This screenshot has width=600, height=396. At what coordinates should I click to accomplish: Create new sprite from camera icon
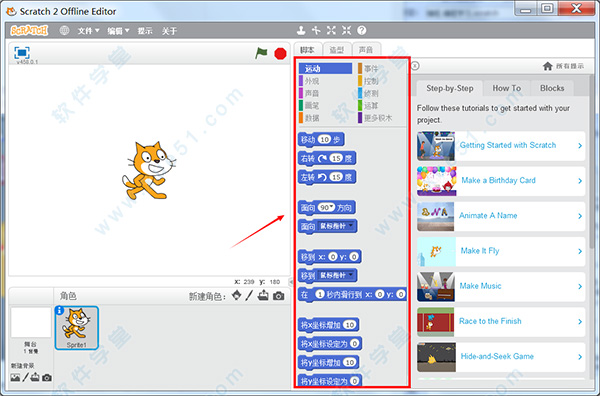(x=279, y=296)
